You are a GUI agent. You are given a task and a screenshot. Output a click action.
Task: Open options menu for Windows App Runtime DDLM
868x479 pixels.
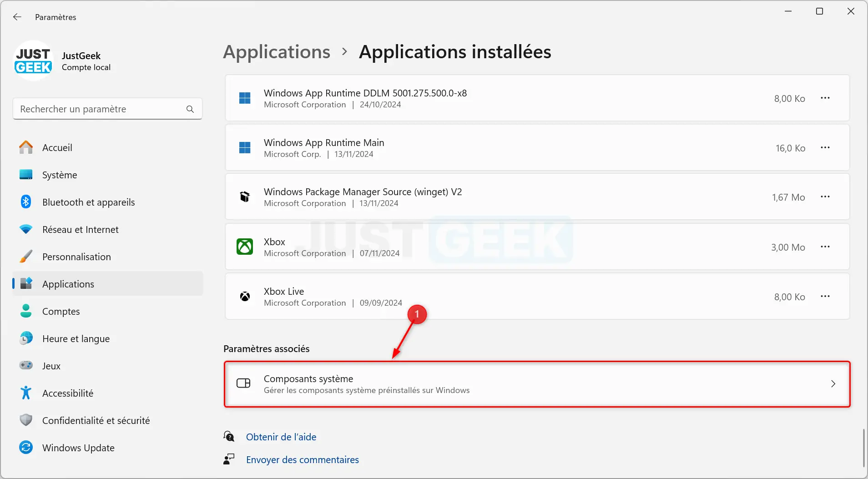pos(825,98)
